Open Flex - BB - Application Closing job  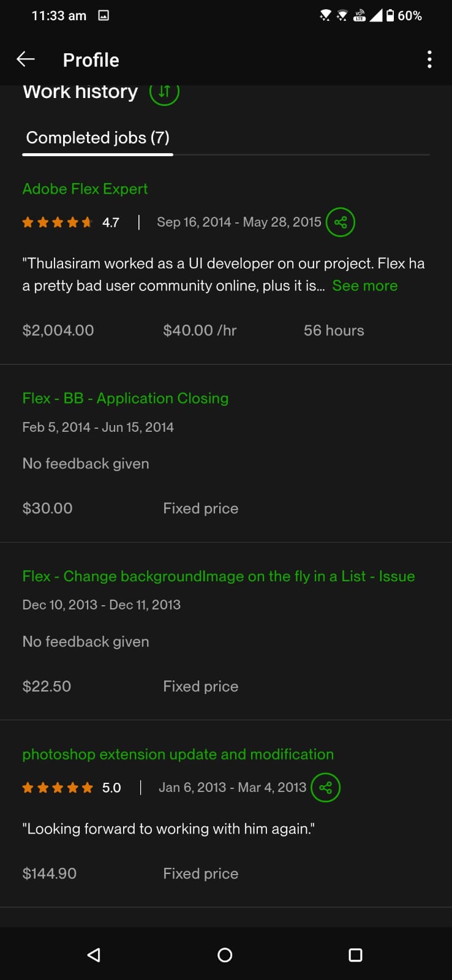[x=126, y=398]
